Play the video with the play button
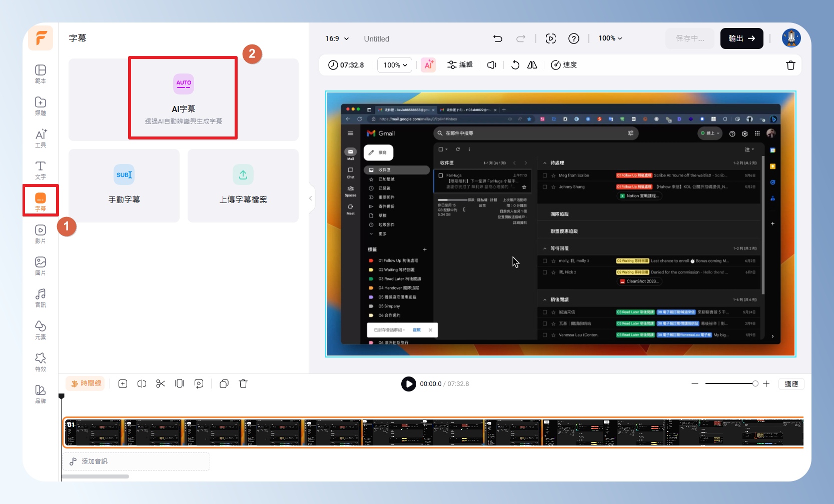 (x=408, y=383)
